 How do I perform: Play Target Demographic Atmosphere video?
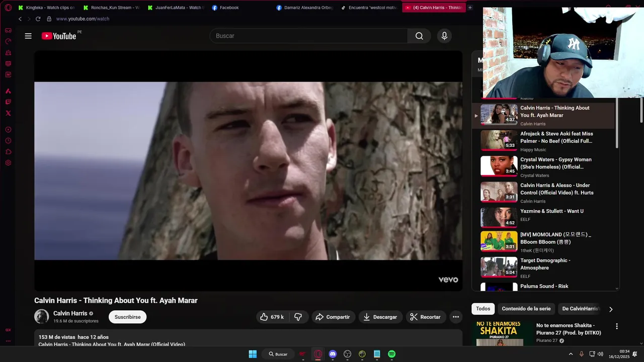(x=543, y=267)
